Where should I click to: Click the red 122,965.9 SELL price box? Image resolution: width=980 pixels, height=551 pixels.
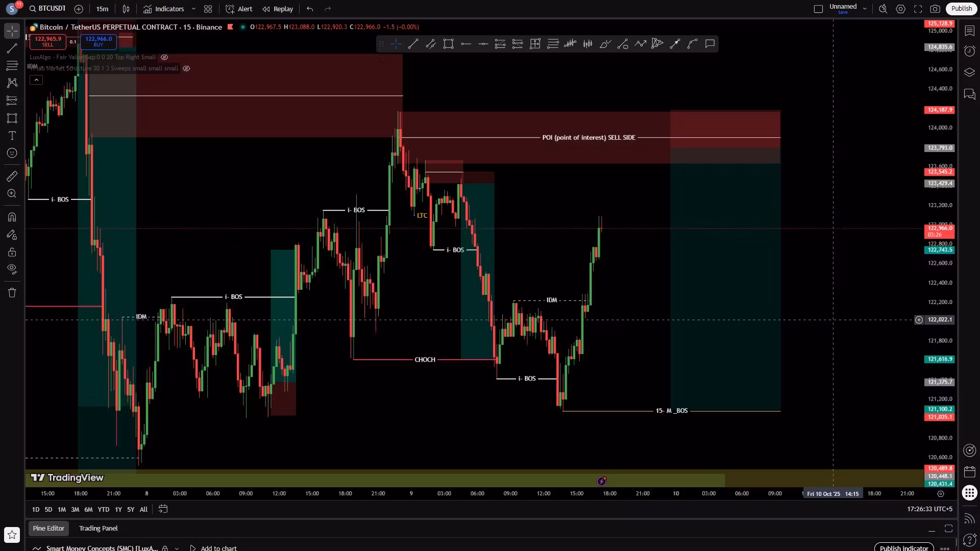[47, 41]
